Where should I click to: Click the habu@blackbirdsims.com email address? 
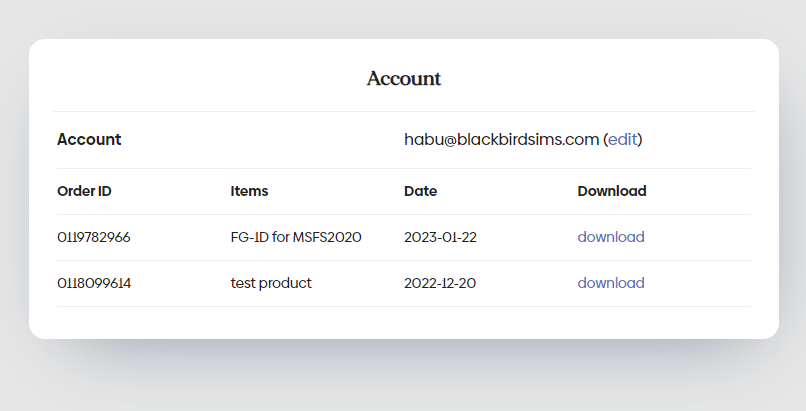(x=501, y=139)
